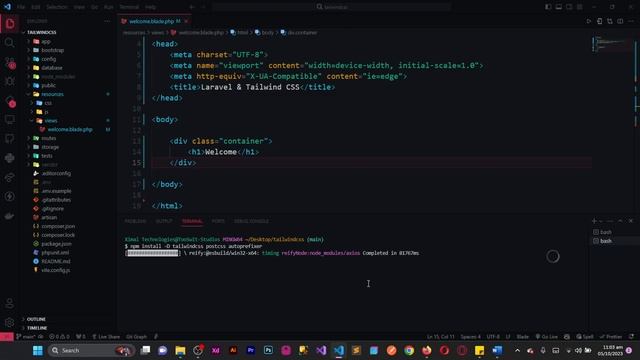The width and height of the screenshot is (640, 360).
Task: Click errors and warnings count in status bar
Action: [59, 337]
